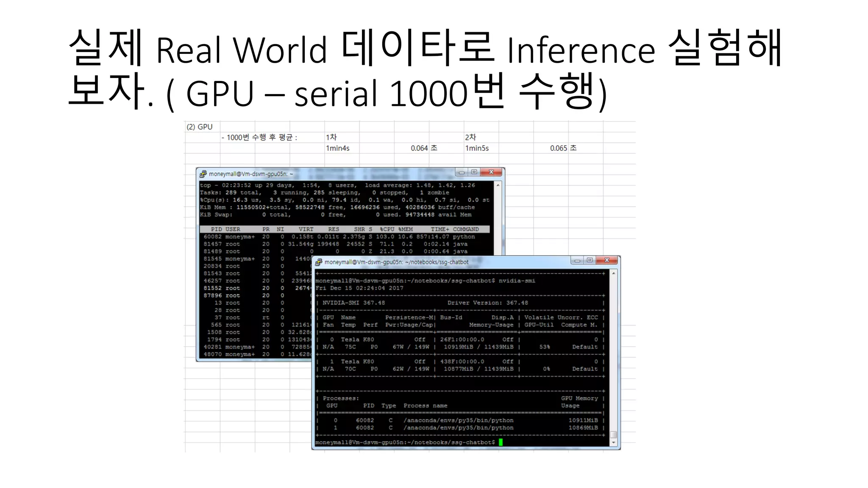Click the process row with 10911MiB GPU memory
The height and width of the screenshot is (488, 868).
click(x=460, y=420)
